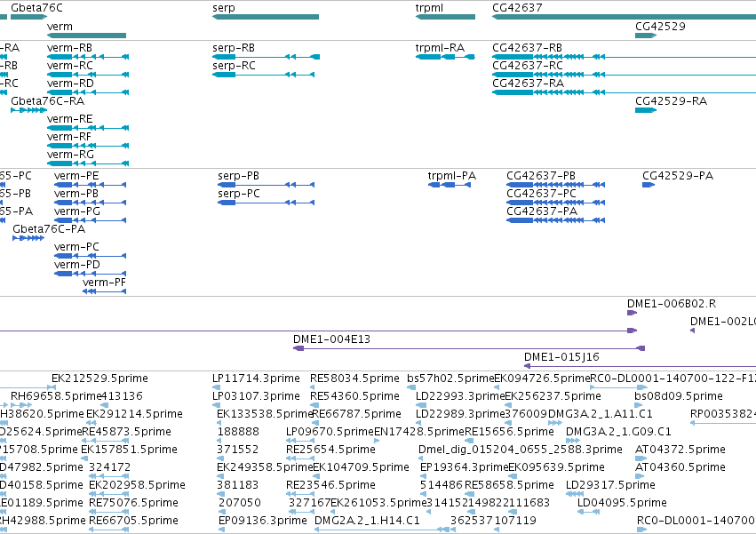Select EST LD04095.5prime
Viewport: 756px width, 534px height.
pyautogui.click(x=622, y=503)
